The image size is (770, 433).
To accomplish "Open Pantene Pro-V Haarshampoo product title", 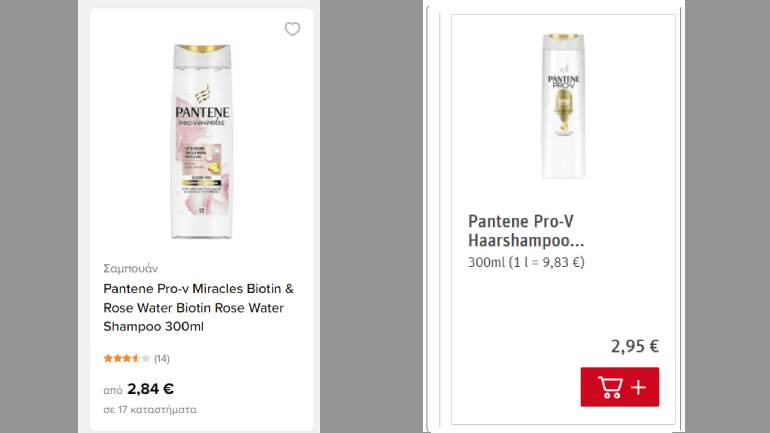I will pyautogui.click(x=526, y=231).
